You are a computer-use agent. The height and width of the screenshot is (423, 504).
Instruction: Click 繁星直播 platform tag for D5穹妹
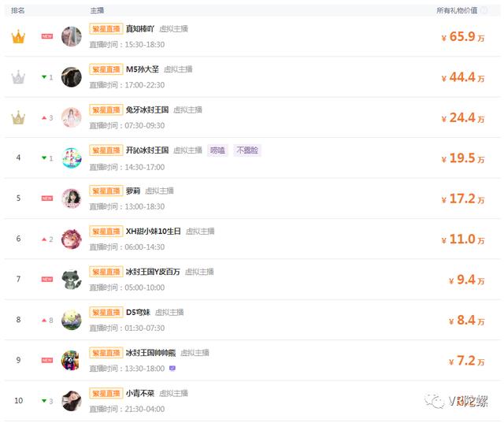[x=106, y=312]
